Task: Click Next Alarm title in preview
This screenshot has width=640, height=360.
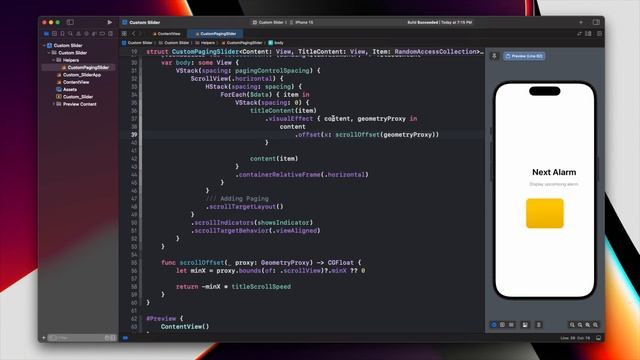Action: [554, 172]
